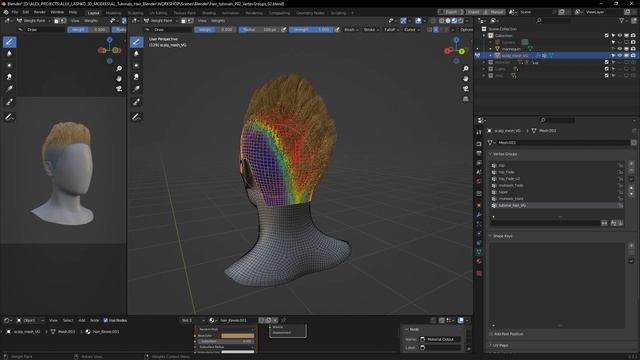Toggle exclude checkbox for Collection
This screenshot has height=360, width=640.
607,36
